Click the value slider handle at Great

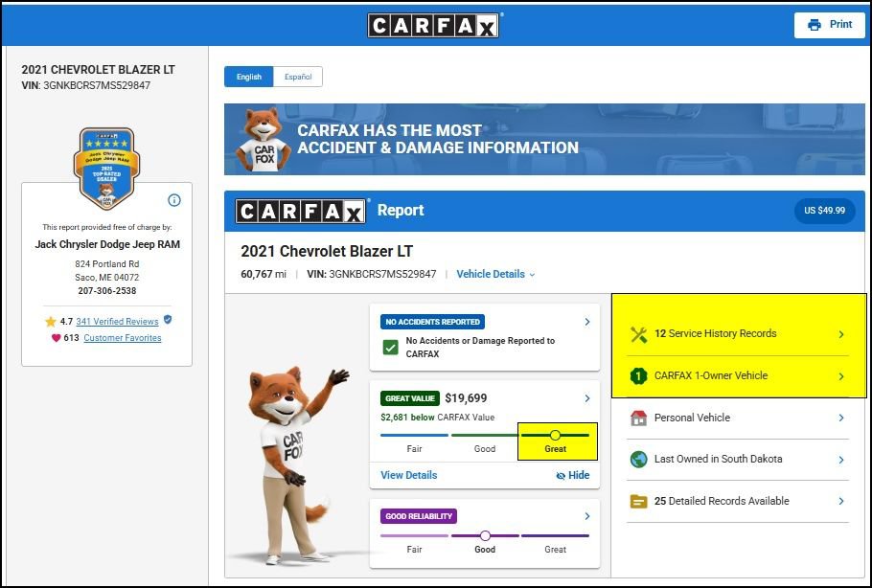555,435
